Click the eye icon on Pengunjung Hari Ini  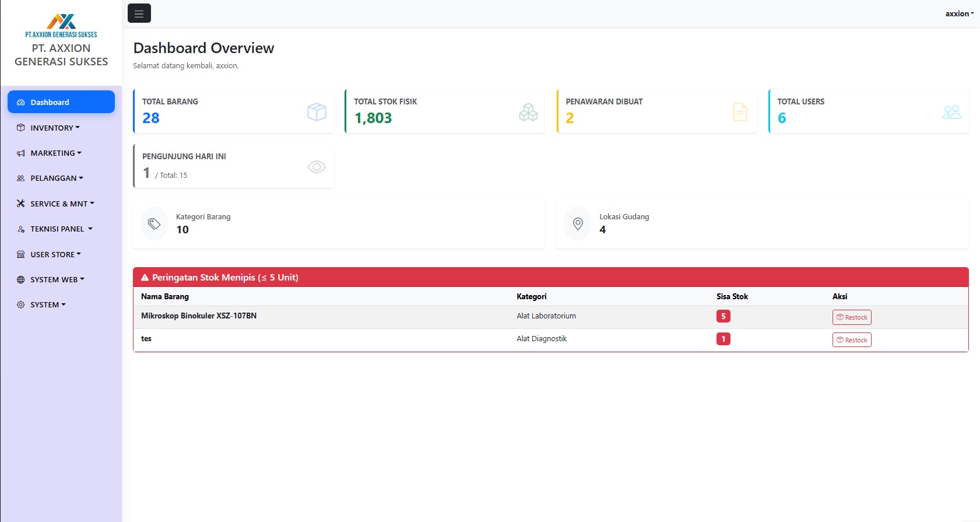tap(317, 167)
